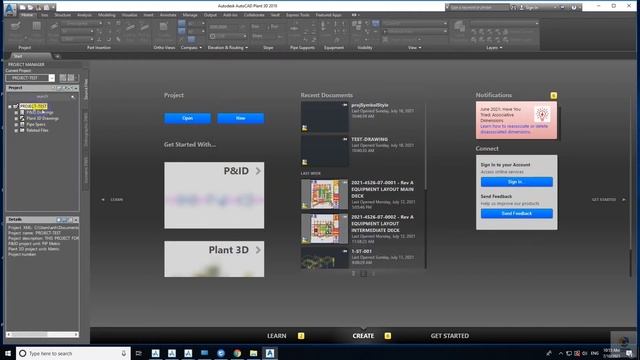The height and width of the screenshot is (360, 640).
Task: Expand the Pipe Specs tree node
Action: (16, 124)
